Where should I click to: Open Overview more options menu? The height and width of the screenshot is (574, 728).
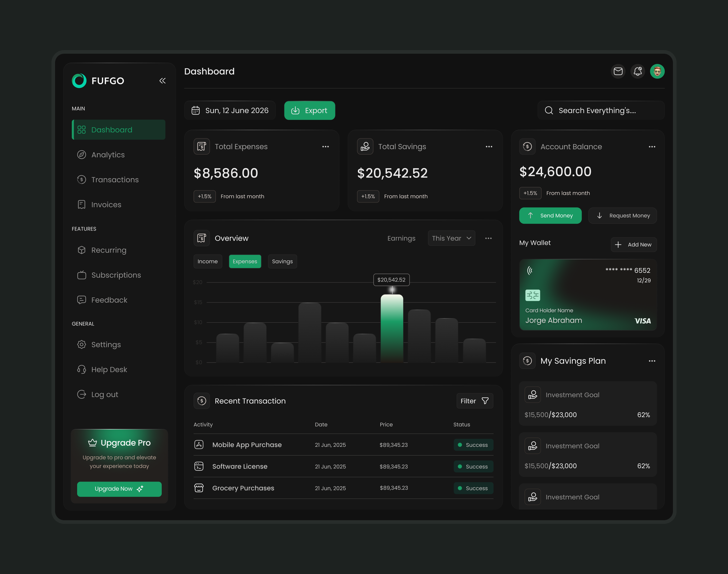pos(488,238)
